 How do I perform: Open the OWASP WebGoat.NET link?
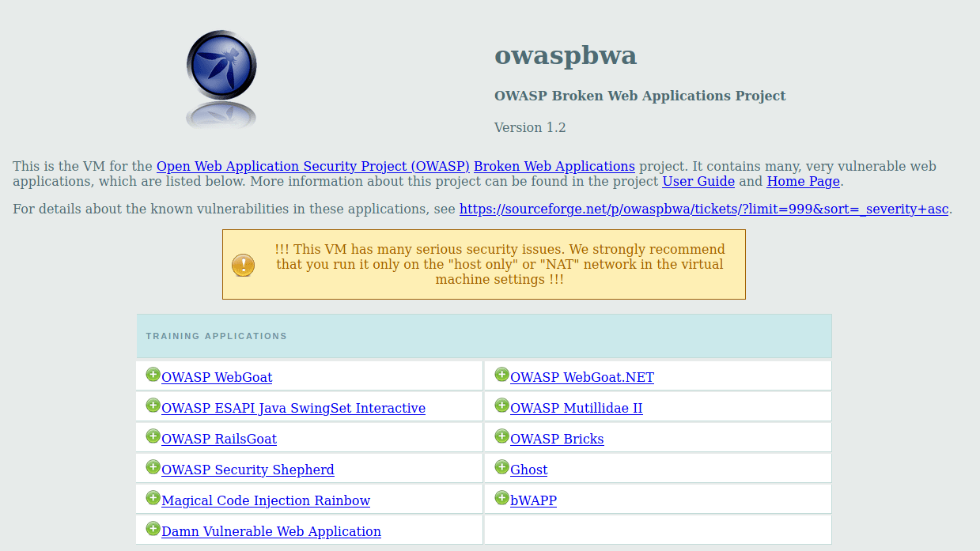[x=582, y=377]
